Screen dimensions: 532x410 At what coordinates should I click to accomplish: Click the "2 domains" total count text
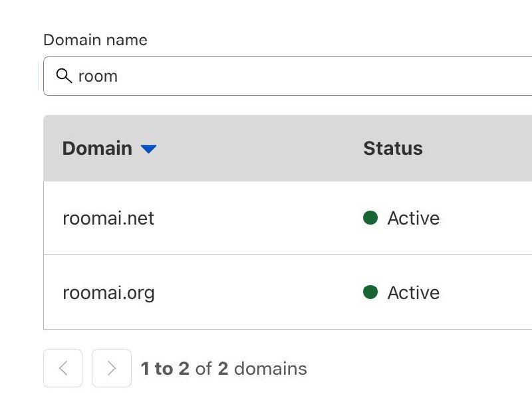pyautogui.click(x=262, y=368)
